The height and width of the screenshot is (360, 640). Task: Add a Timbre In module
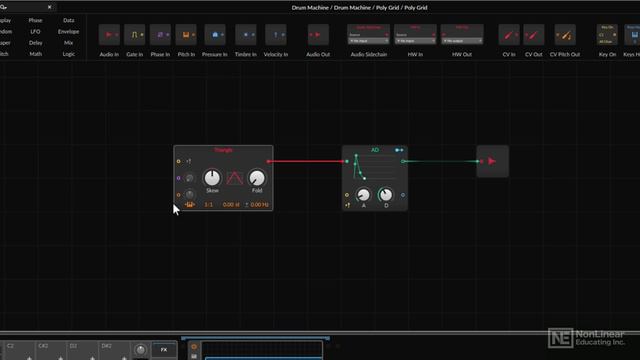coord(246,35)
